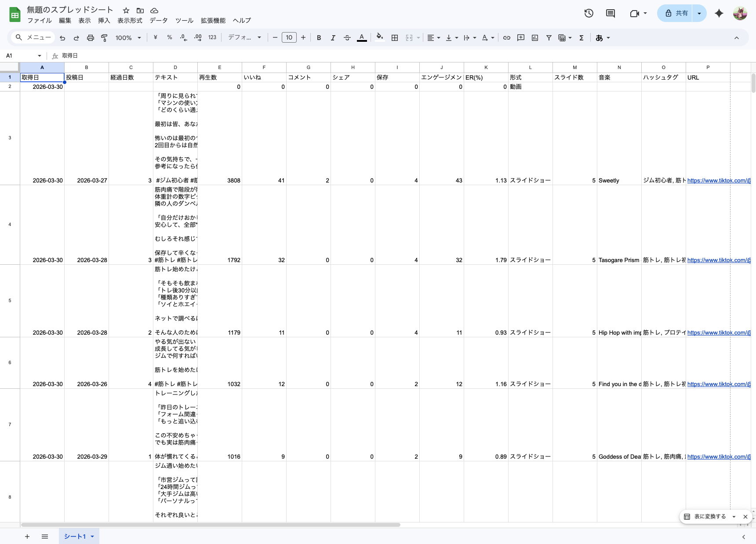
Task: Show all comments panel
Action: point(611,13)
